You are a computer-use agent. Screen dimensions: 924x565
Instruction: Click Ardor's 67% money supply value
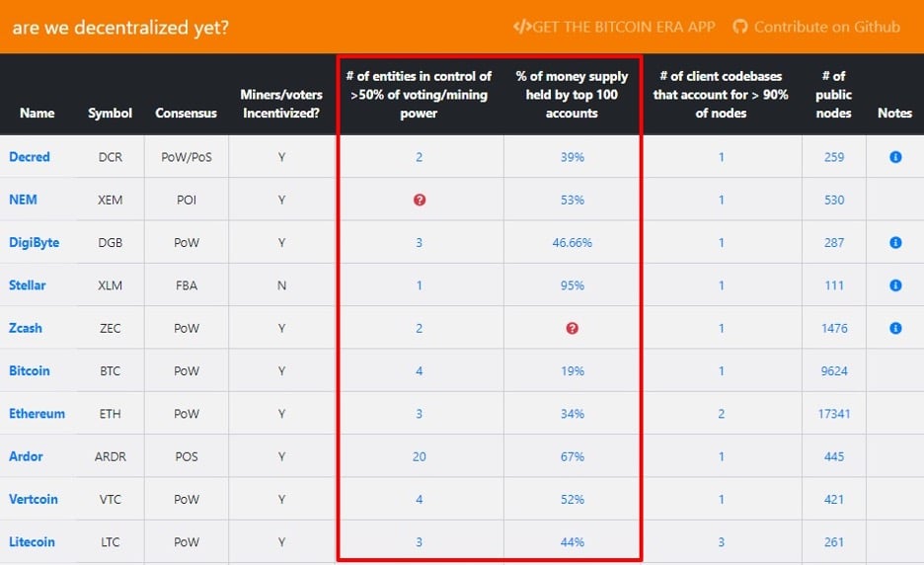[x=572, y=456]
